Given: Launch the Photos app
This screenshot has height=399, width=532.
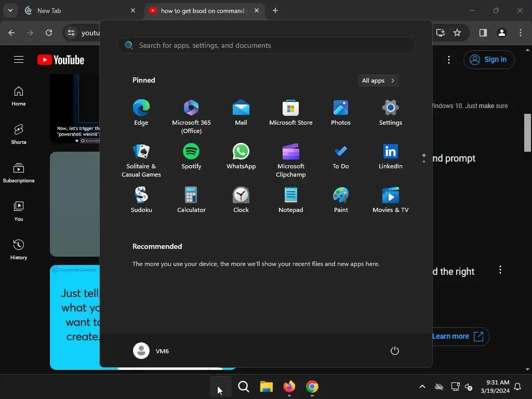Looking at the screenshot, I should click(341, 113).
